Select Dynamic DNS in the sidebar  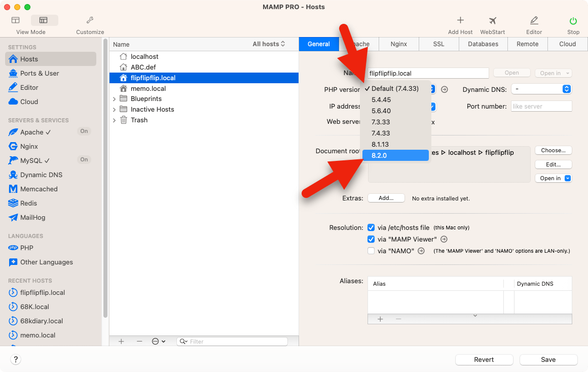click(x=41, y=175)
